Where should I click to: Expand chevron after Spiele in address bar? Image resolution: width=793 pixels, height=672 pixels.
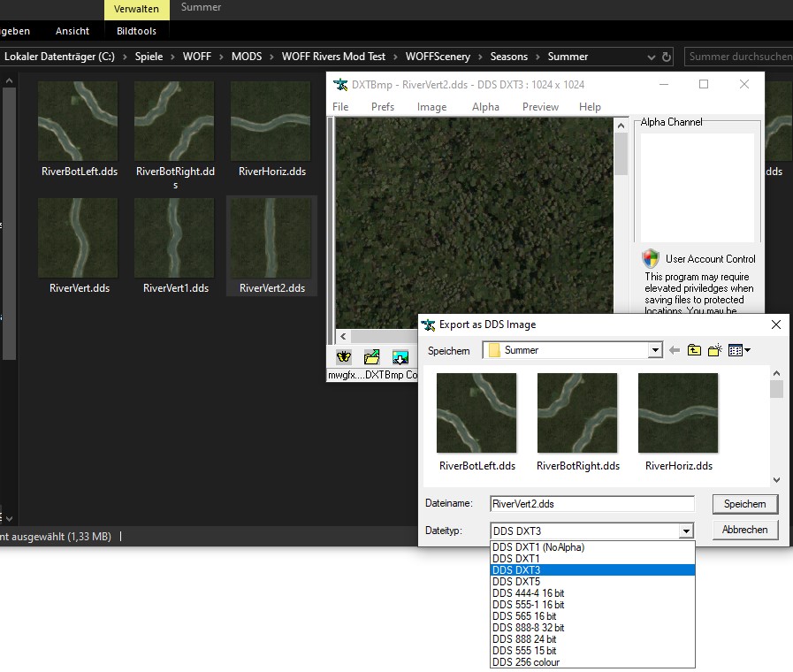(x=172, y=57)
